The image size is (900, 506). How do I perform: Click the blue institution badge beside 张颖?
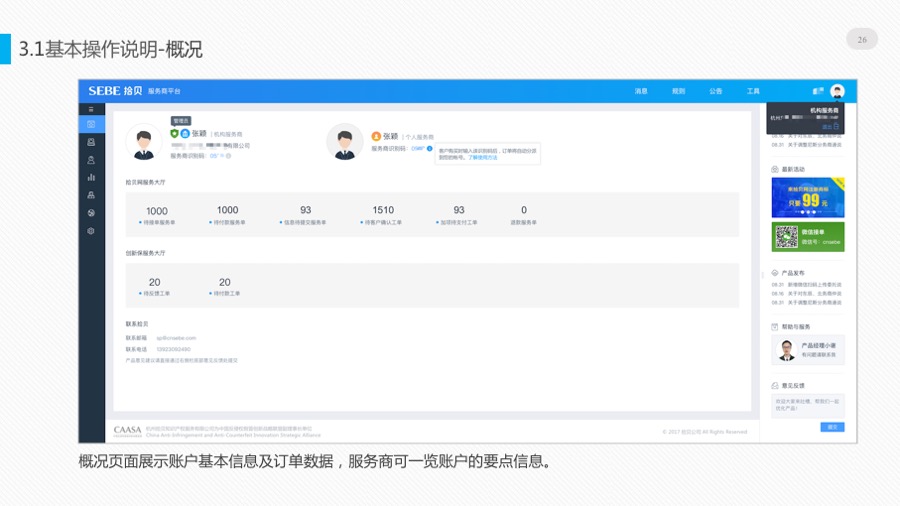[185, 134]
